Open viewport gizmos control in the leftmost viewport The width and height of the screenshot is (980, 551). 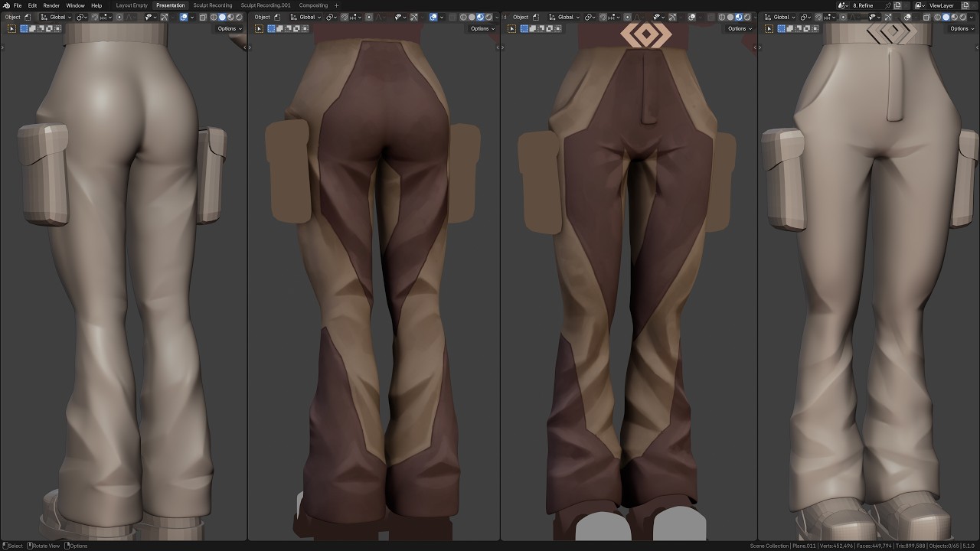pyautogui.click(x=165, y=17)
